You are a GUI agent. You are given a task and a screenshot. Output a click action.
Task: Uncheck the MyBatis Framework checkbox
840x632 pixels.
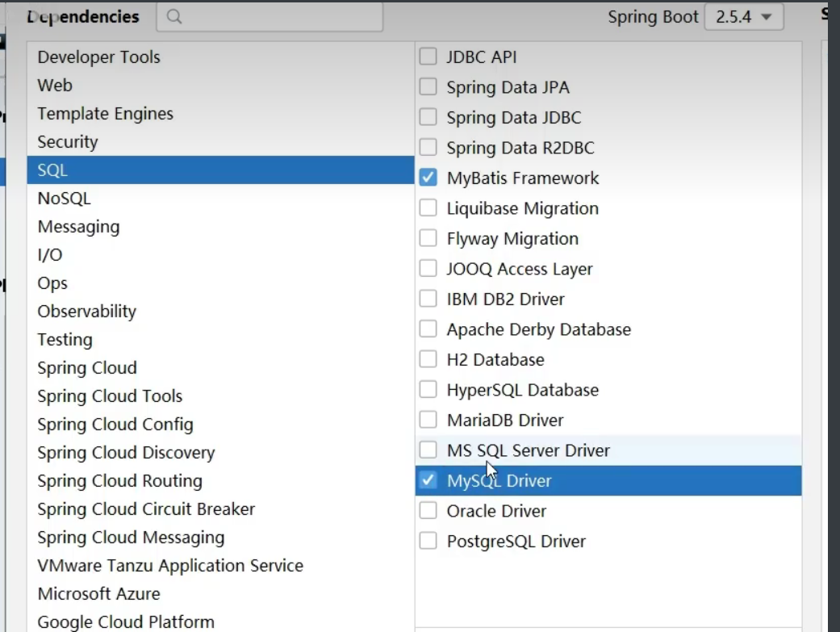(x=428, y=178)
